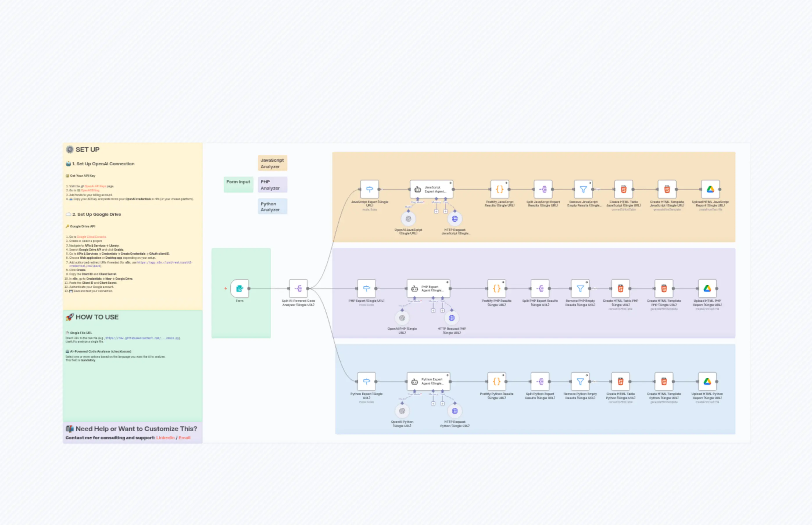Add Tool sub-node to PHP Expert Agent
The height and width of the screenshot is (525, 812).
(x=442, y=311)
